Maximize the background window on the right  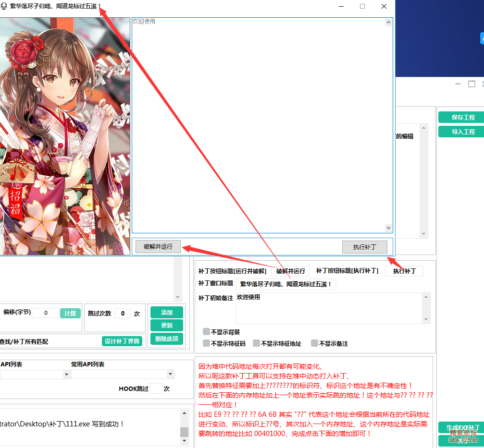point(472,84)
